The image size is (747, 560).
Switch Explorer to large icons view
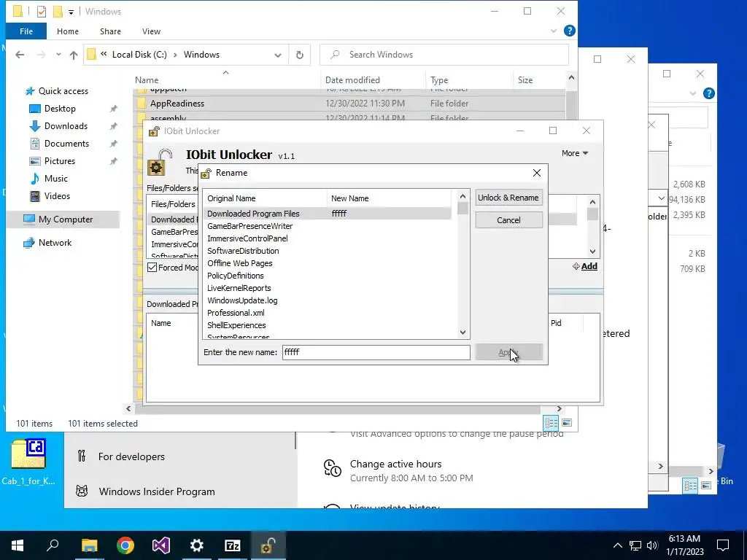[x=566, y=423]
